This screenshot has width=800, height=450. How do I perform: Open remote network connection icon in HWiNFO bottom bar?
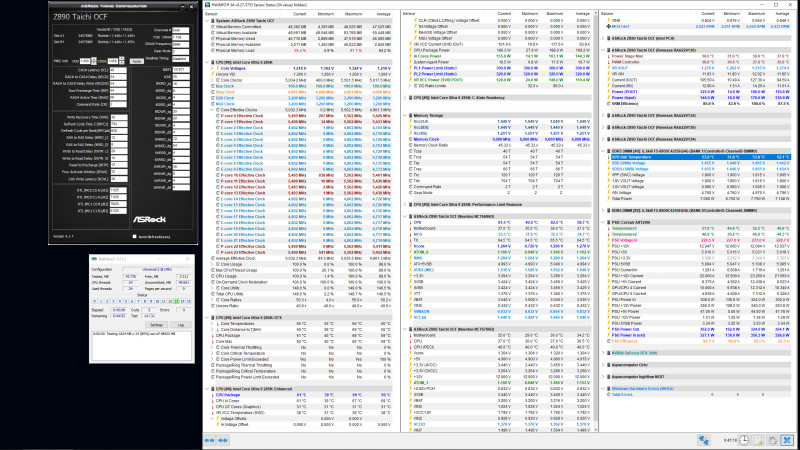click(704, 440)
